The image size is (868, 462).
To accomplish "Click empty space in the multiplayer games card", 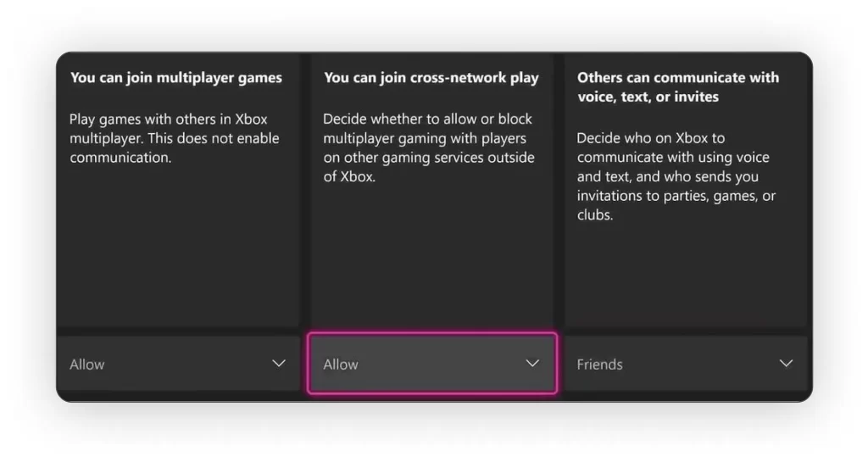I will tap(178, 254).
